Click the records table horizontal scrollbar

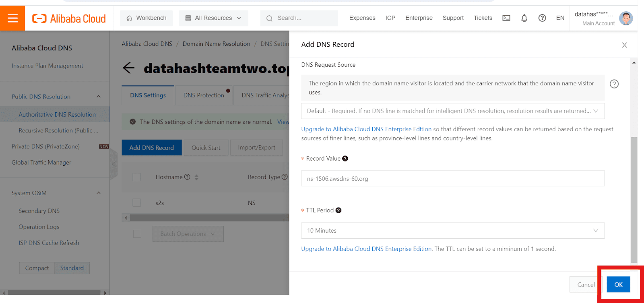pos(209,218)
